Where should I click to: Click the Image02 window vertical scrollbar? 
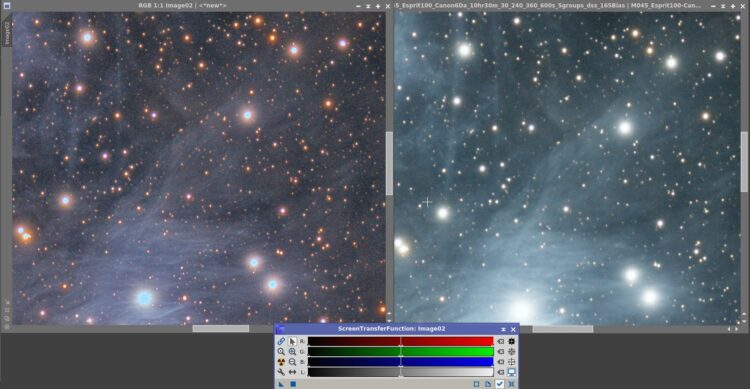(389, 163)
